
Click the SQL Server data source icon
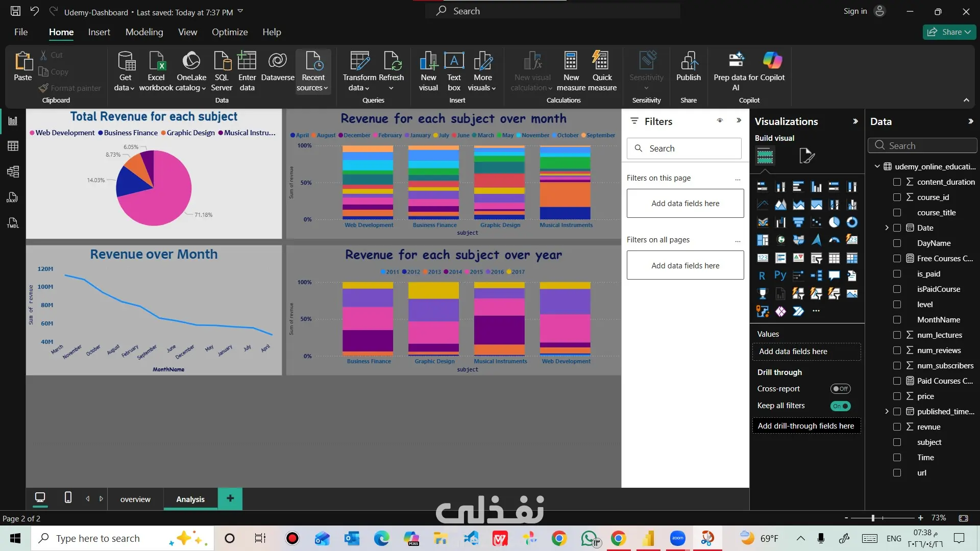point(222,71)
